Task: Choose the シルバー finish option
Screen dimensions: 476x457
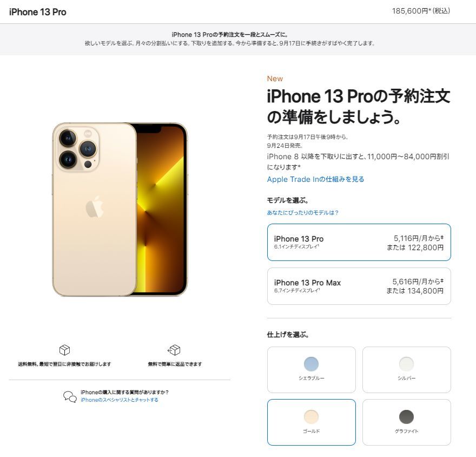Action: [x=406, y=370]
